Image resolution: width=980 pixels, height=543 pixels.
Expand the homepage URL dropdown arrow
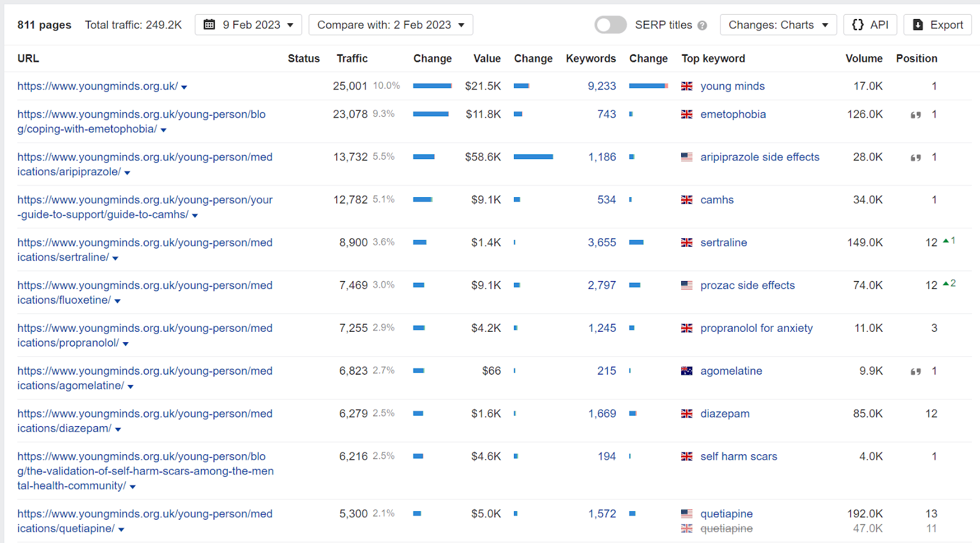(x=184, y=88)
